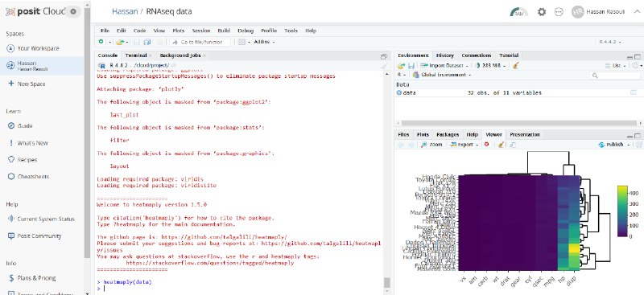Screen dimensions: 644x295
Task: Open the Session menu
Action: (x=200, y=31)
